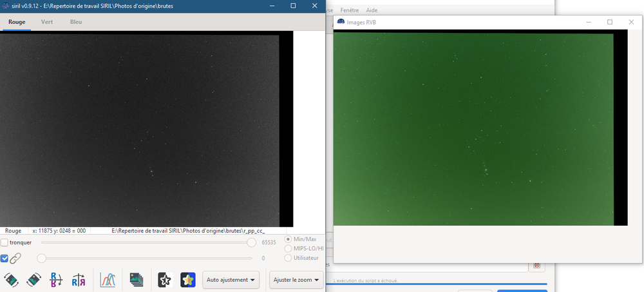Open the image sequence frame list icon
This screenshot has width=644, height=292.
pos(137,280)
